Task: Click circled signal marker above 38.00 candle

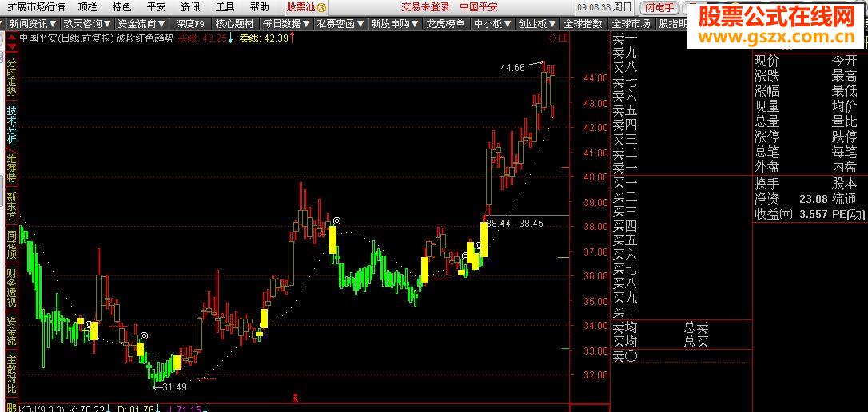Action: pyautogui.click(x=336, y=220)
